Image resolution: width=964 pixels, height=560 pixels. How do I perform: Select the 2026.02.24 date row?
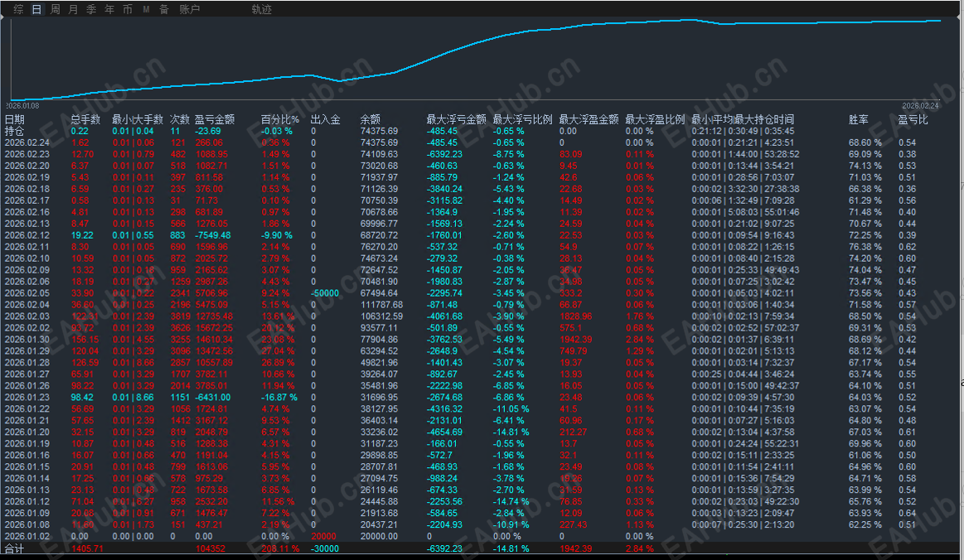coord(27,142)
